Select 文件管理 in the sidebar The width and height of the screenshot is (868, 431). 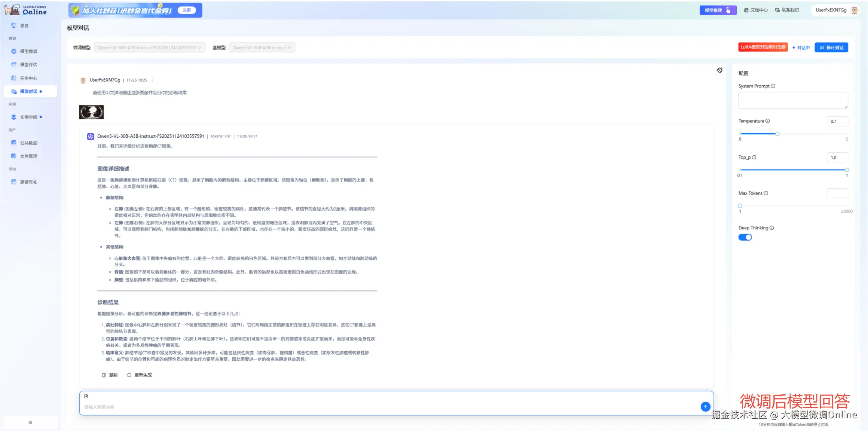[x=28, y=156]
